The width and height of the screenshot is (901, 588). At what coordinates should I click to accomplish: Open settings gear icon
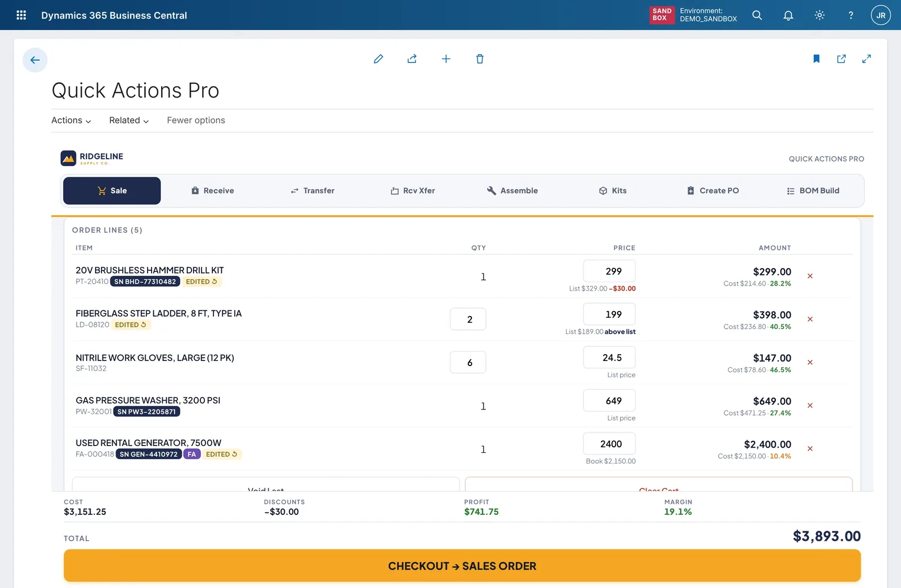point(819,15)
